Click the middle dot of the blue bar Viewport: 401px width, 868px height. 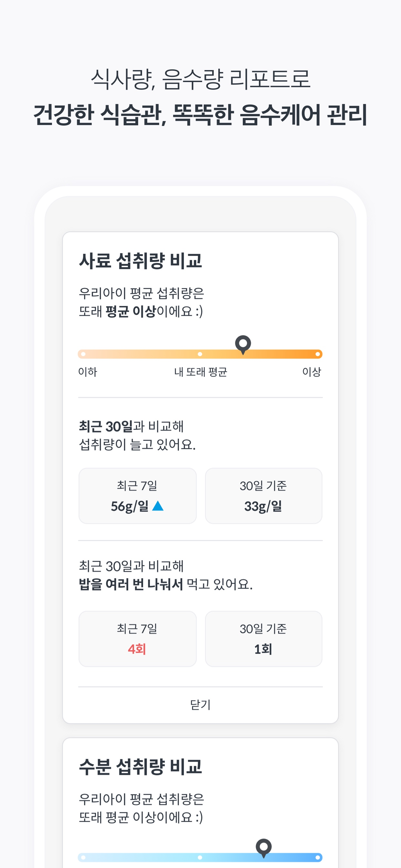pos(200,858)
